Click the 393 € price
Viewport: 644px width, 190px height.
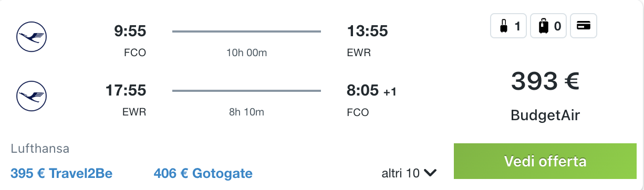[545, 81]
